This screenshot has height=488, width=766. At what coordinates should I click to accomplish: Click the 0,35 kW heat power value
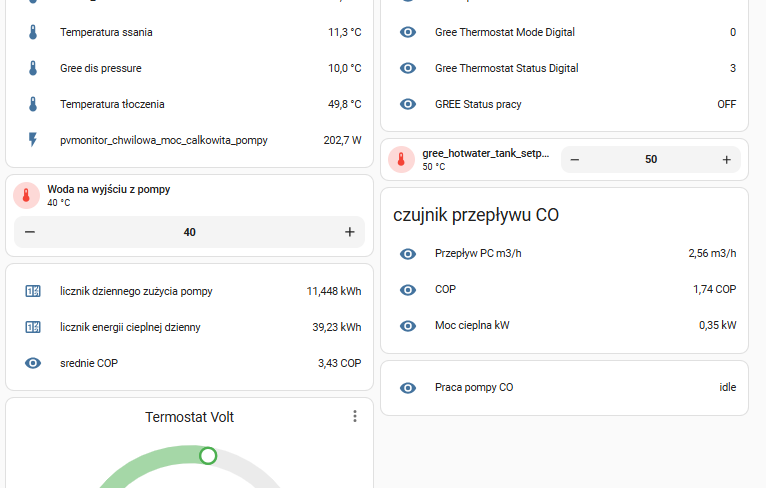[x=718, y=325]
